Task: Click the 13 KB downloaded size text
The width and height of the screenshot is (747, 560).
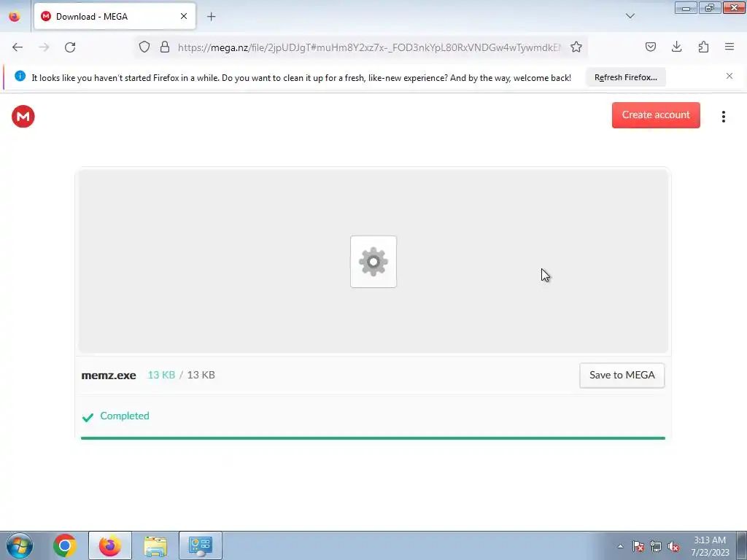Action: (161, 375)
